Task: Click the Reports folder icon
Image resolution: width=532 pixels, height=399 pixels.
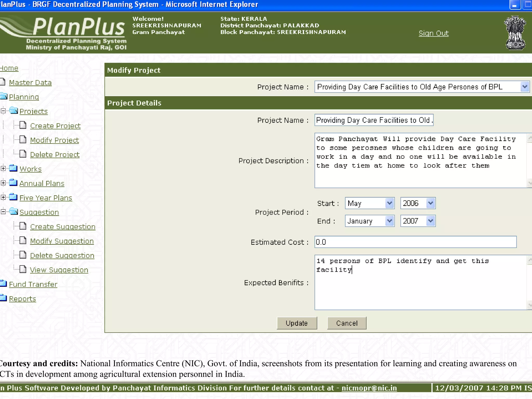Action: pyautogui.click(x=3, y=298)
